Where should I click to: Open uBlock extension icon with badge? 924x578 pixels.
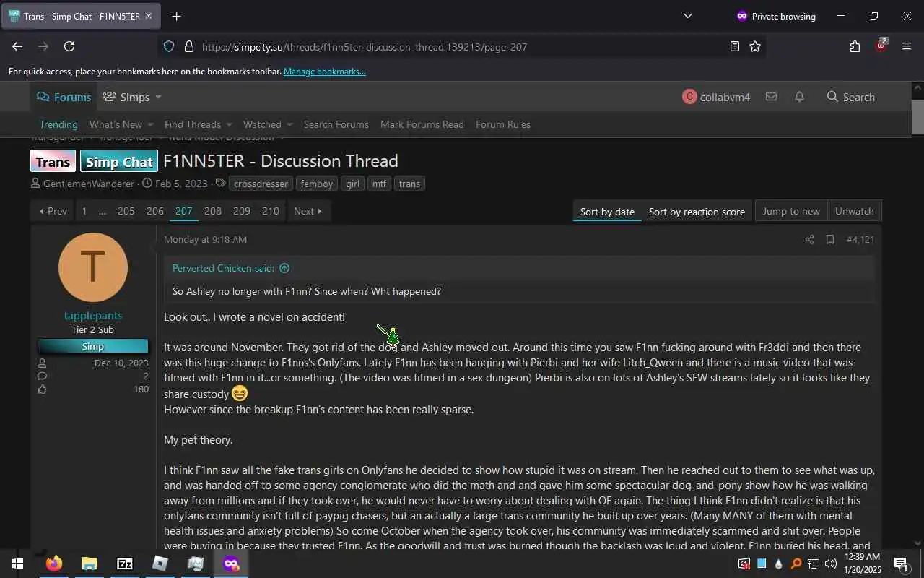click(x=881, y=45)
